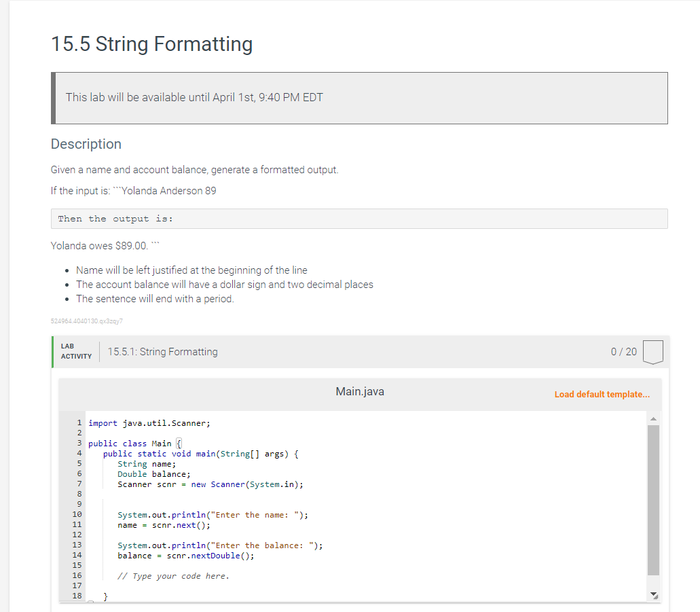The height and width of the screenshot is (612, 700).
Task: Click the 'Enter the balance' println line
Action: click(220, 545)
